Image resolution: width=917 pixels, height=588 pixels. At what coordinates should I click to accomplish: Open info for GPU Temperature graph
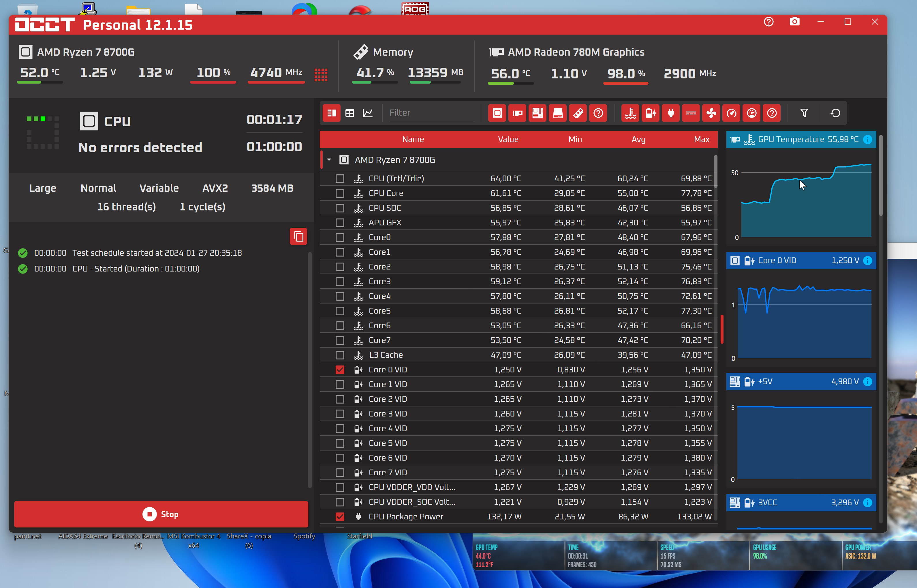[868, 140]
